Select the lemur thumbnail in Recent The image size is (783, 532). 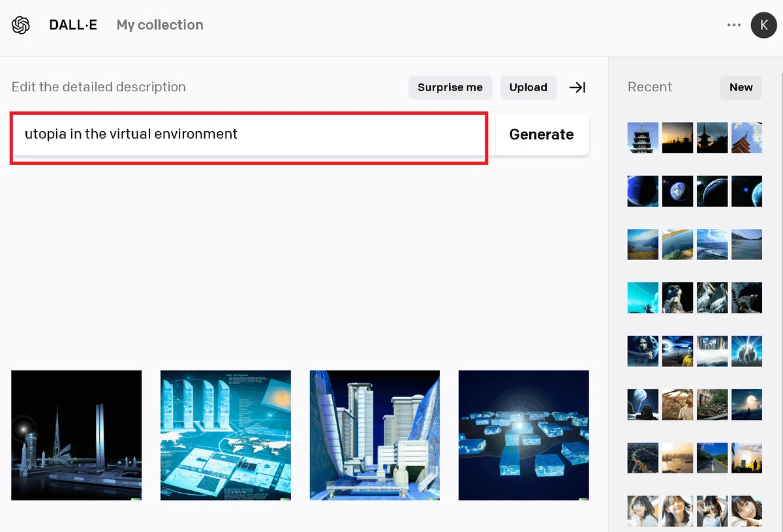[746, 298]
